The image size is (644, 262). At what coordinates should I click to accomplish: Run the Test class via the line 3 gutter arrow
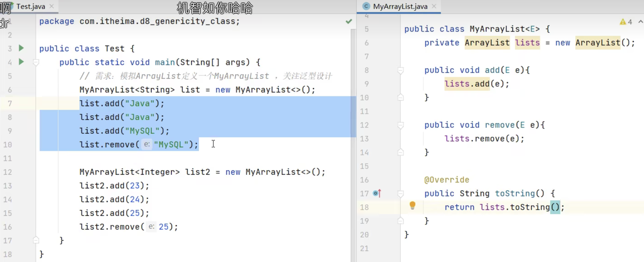click(x=21, y=48)
